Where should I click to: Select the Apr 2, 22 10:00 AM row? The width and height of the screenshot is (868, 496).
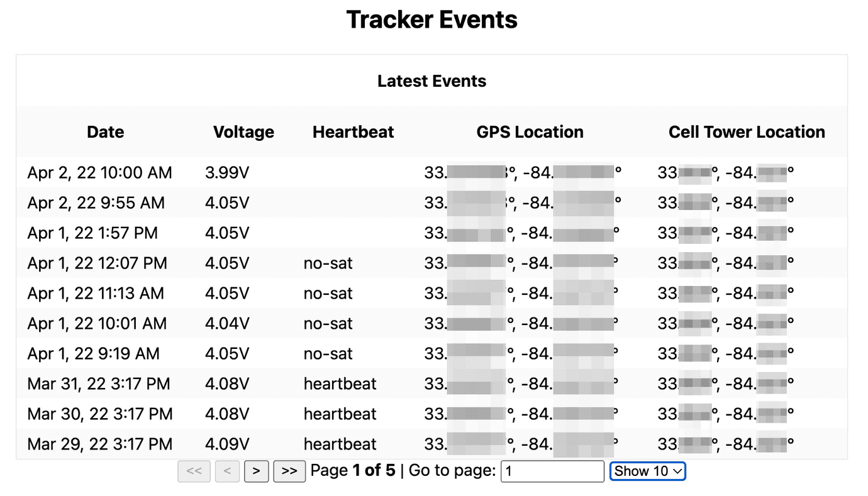pos(99,172)
